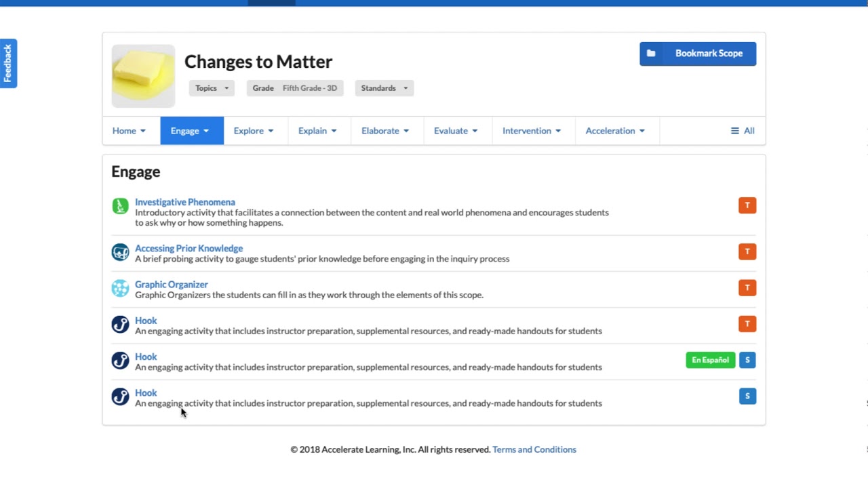Click the Graphic Organizer circle icon
Screen dimensions: 868x488
(120, 289)
